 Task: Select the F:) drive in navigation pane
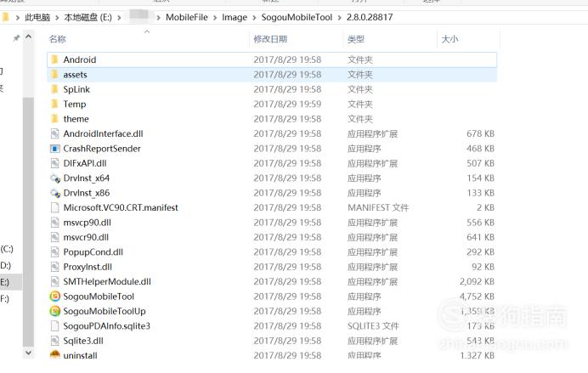click(4, 299)
